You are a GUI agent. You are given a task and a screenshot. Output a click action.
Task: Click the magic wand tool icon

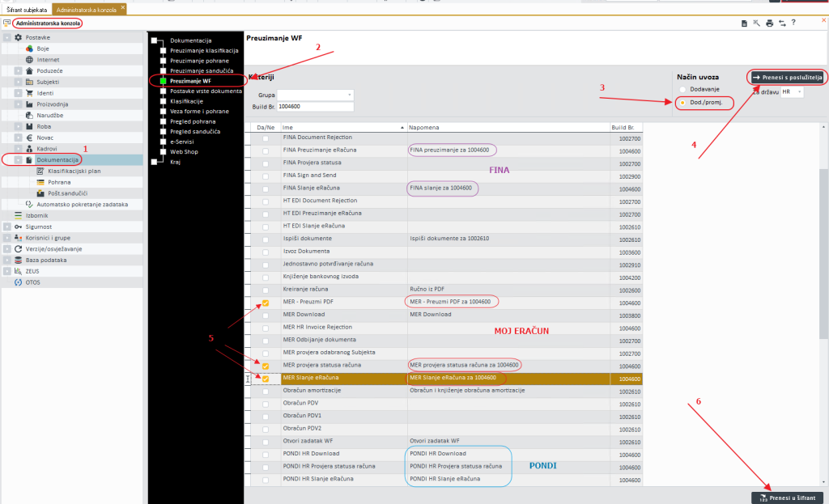pos(756,23)
